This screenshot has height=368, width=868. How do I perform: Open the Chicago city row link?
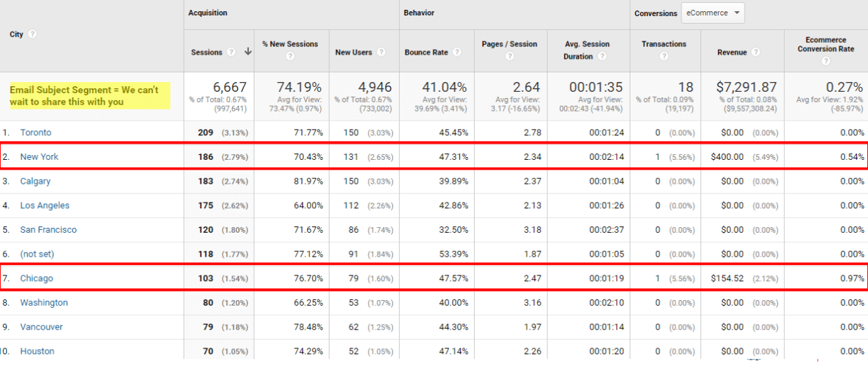click(36, 278)
